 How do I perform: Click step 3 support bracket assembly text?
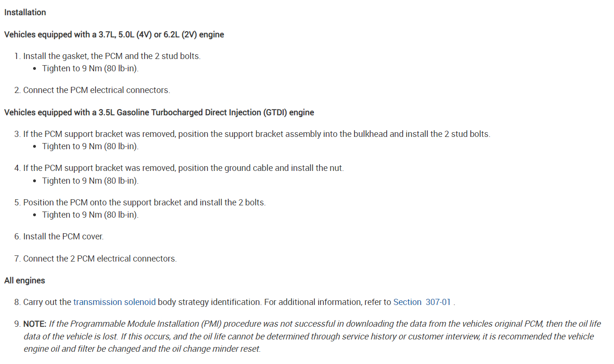[257, 134]
